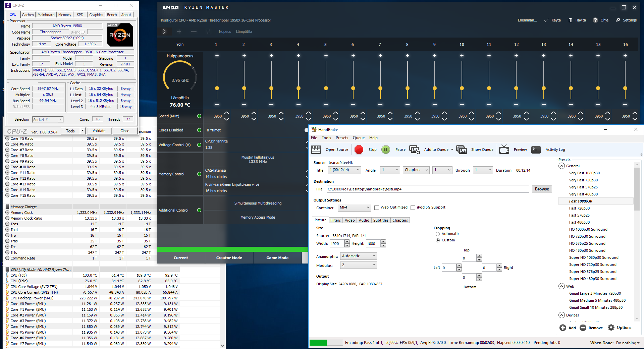Collapse the Web presets group
The image size is (644, 349).
point(561,286)
